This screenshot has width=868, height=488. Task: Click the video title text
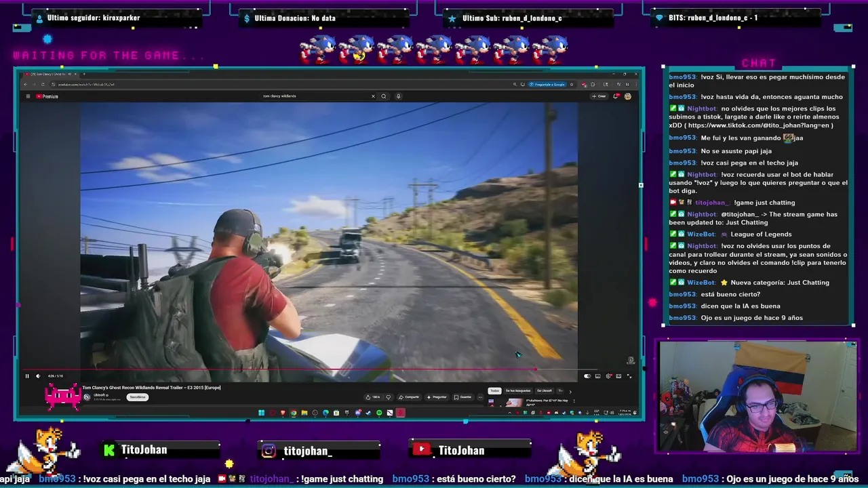(x=151, y=388)
